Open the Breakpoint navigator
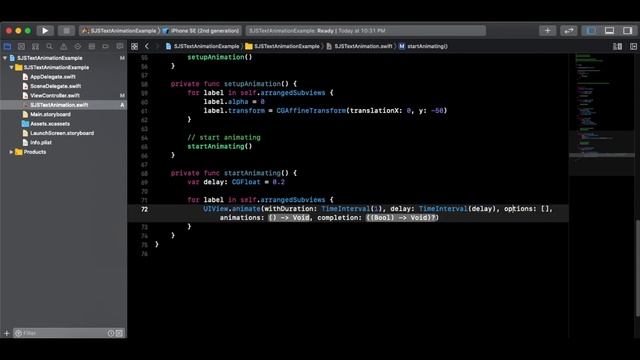 105,47
